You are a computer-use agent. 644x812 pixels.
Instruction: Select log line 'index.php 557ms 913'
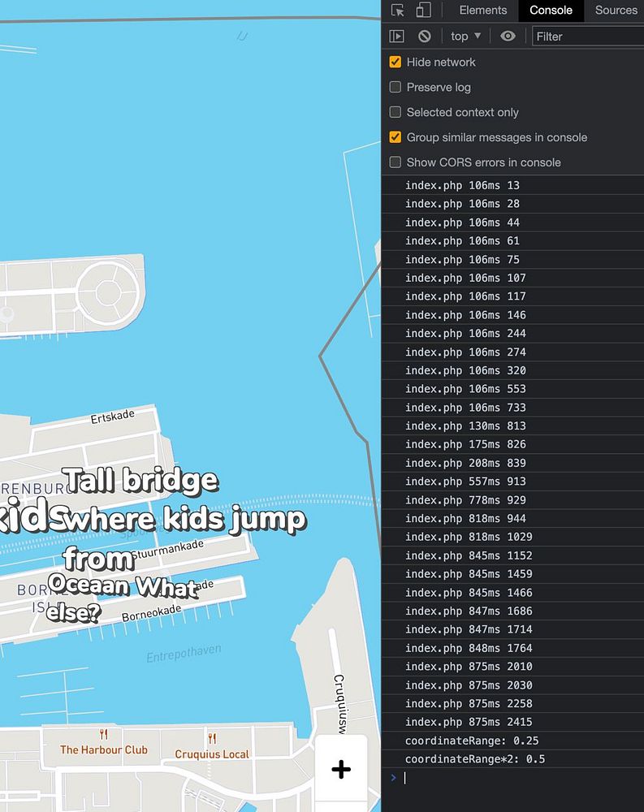[x=513, y=481]
